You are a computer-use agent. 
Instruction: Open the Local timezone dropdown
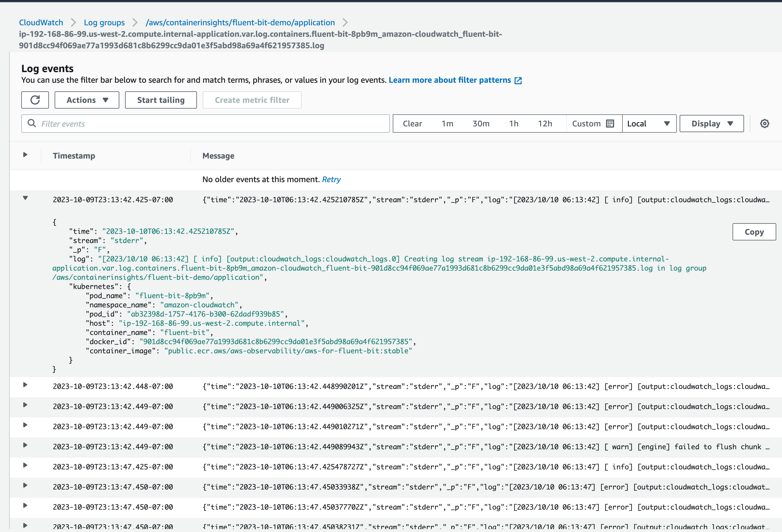coord(649,124)
